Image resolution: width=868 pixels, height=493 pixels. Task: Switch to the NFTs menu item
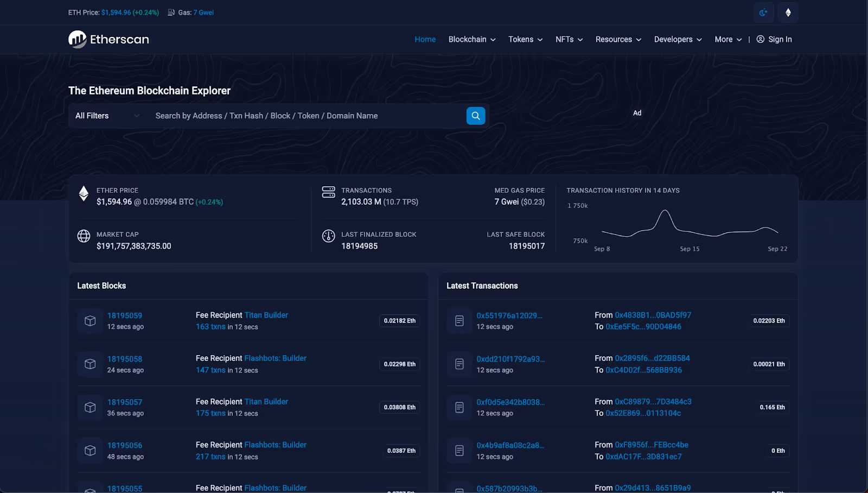click(568, 39)
